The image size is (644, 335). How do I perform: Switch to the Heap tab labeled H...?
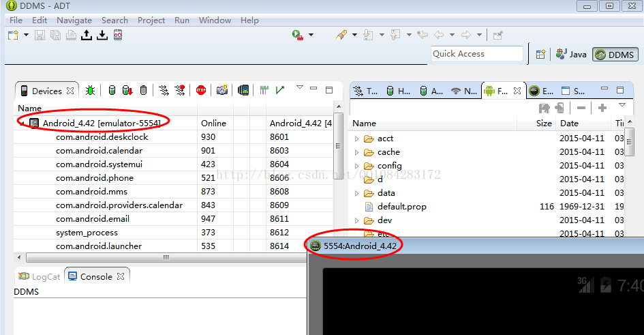(x=399, y=91)
